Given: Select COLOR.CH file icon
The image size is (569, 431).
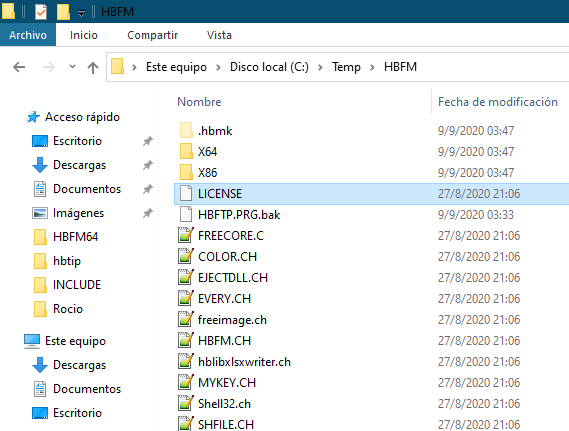Looking at the screenshot, I should click(x=186, y=256).
